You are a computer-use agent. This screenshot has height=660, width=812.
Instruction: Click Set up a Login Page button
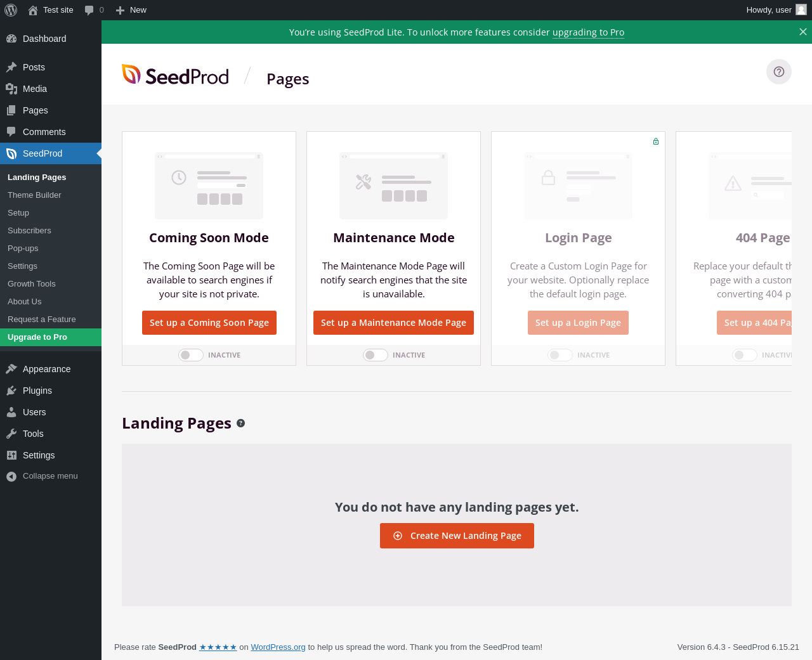[x=578, y=323]
